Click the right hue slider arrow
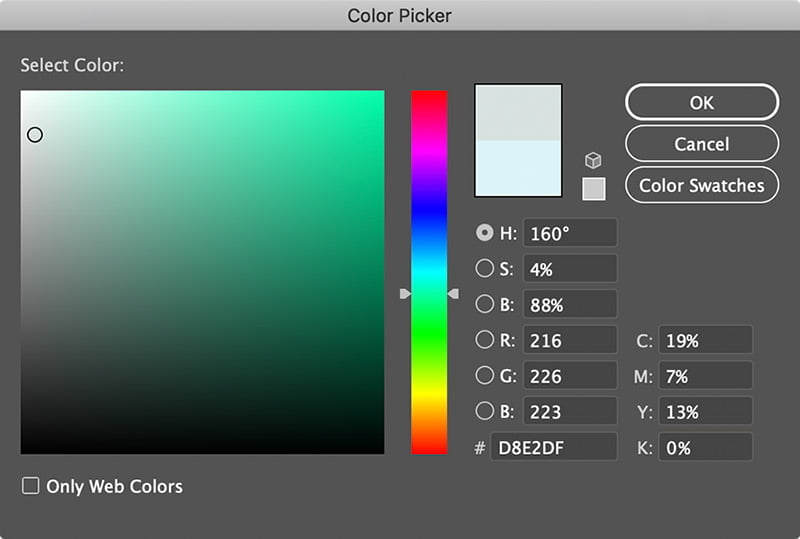 click(453, 294)
